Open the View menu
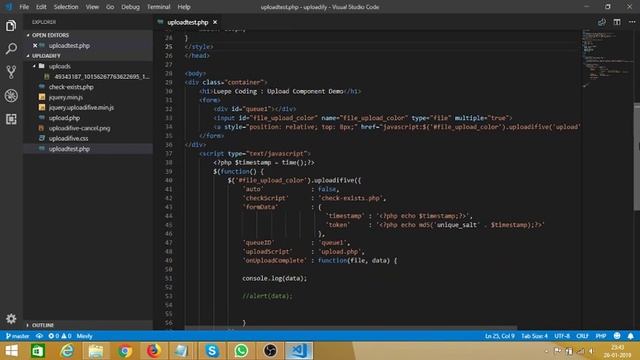640x360 pixels. tap(92, 7)
